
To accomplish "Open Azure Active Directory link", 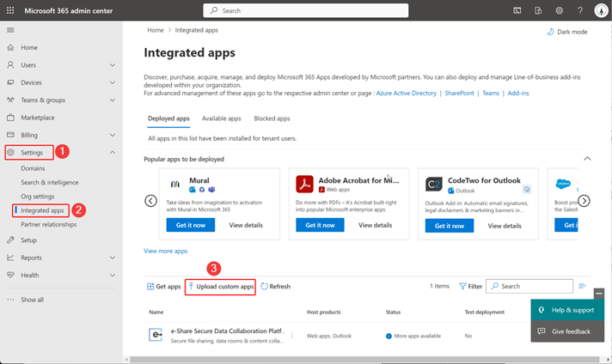I will 407,93.
